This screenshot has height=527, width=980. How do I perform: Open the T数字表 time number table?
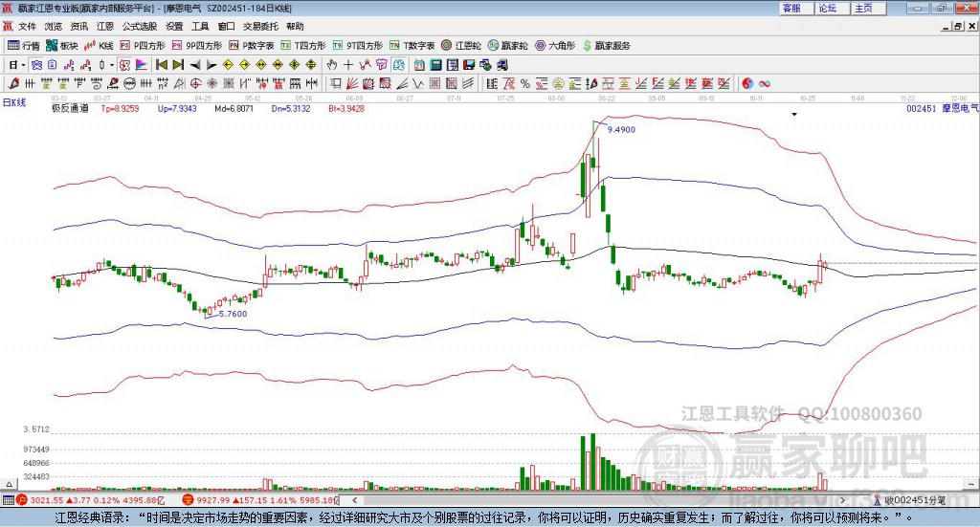pyautogui.click(x=412, y=46)
